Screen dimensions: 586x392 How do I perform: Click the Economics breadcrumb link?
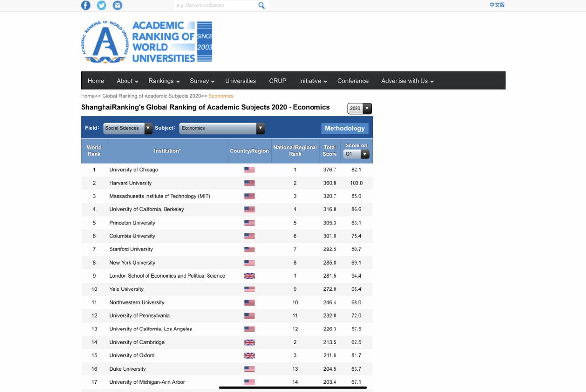tap(221, 96)
